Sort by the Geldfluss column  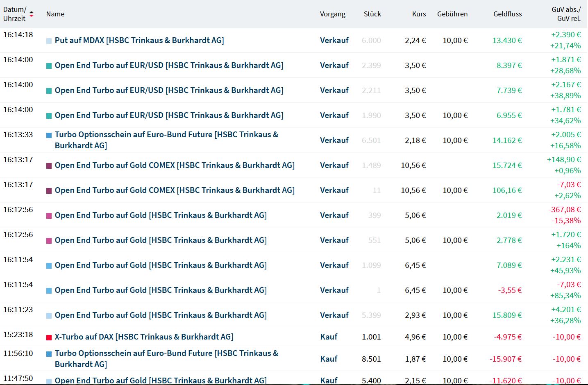[x=507, y=14]
